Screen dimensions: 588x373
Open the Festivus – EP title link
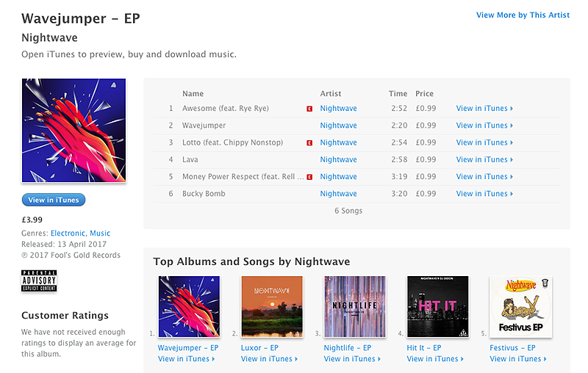512,348
